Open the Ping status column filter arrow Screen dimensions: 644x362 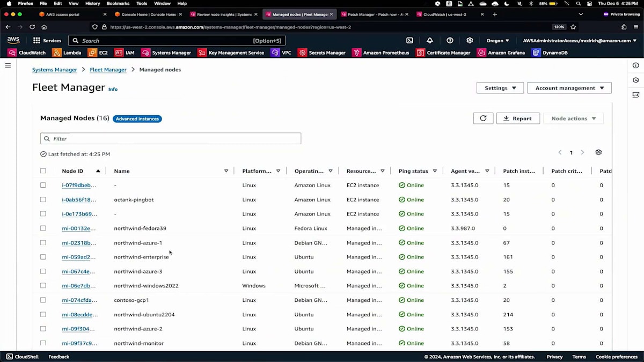coord(435,171)
